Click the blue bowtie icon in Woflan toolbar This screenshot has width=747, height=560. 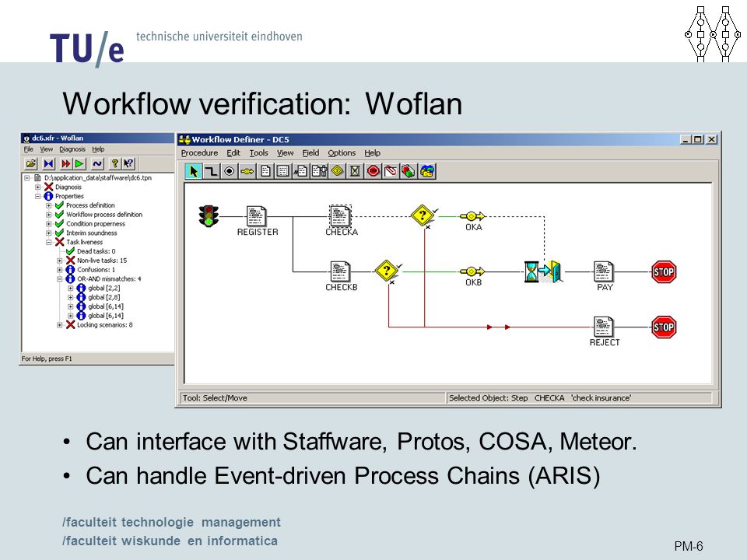coord(48,164)
